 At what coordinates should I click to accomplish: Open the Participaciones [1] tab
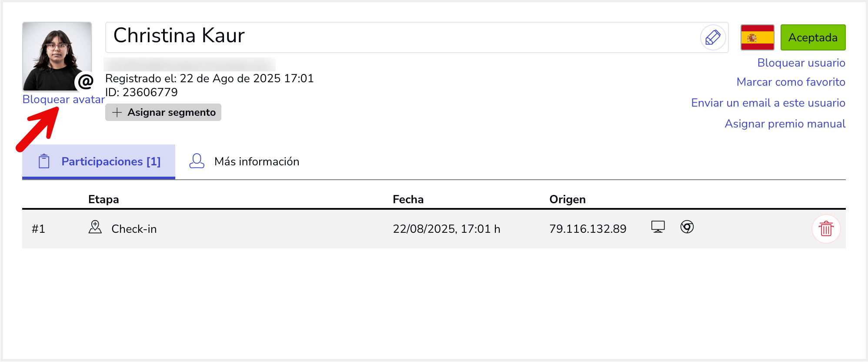point(99,161)
